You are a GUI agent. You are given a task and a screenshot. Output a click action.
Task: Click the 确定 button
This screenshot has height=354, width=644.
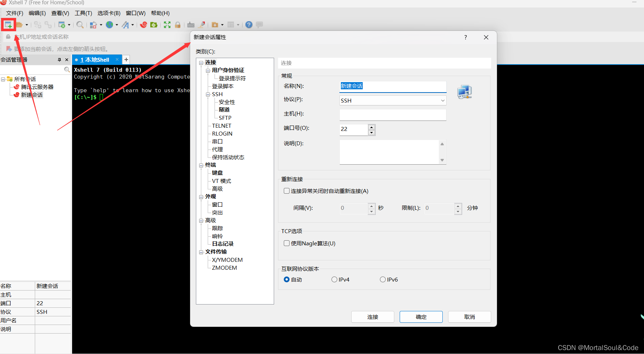click(x=421, y=317)
